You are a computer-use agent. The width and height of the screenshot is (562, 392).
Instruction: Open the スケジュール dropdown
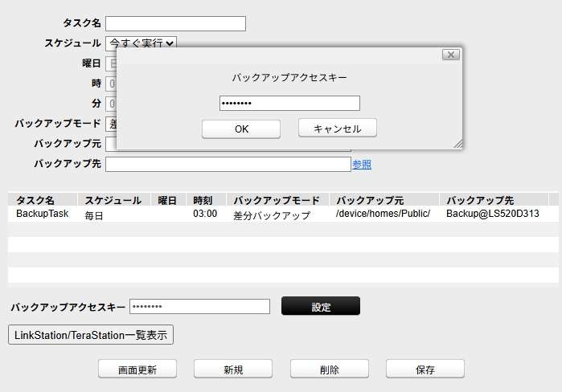[x=142, y=43]
